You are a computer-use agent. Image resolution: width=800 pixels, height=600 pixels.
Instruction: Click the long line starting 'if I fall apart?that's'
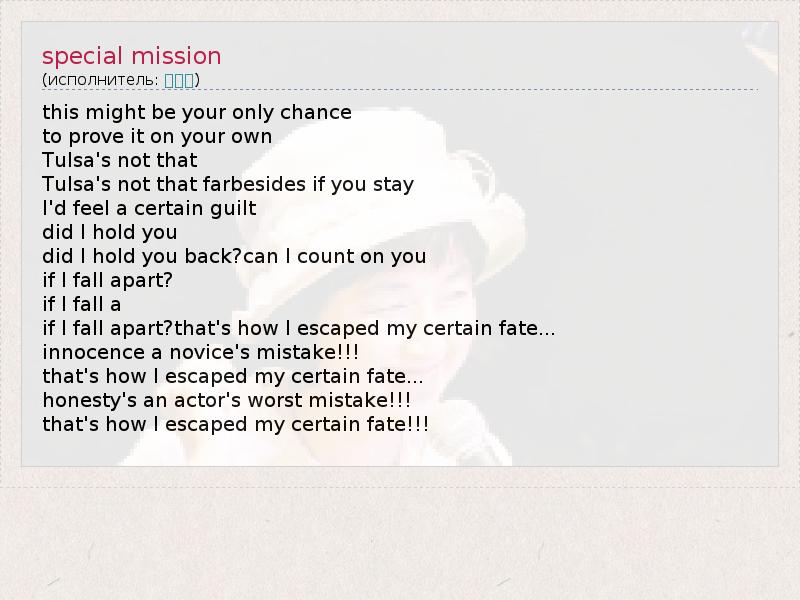tap(299, 328)
